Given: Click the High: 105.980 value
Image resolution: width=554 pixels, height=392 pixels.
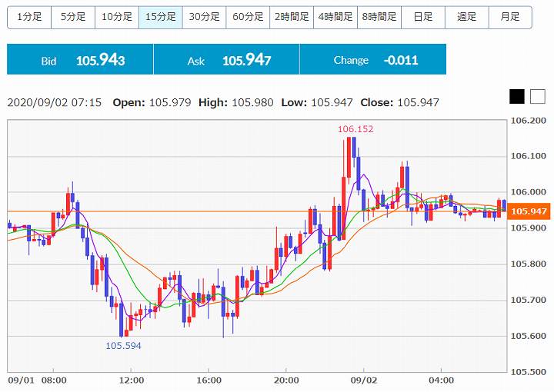Looking at the screenshot, I should 236,103.
